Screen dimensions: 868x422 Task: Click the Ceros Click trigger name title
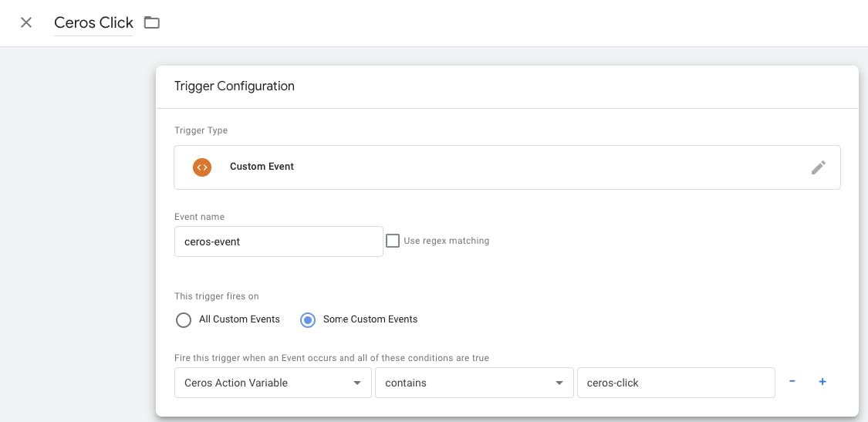click(93, 22)
